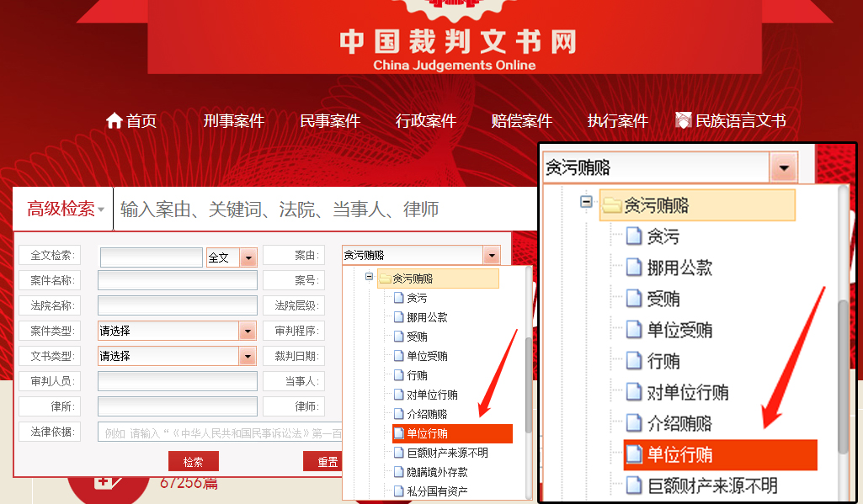Select 单位受贿 in the form tree
This screenshot has height=504, width=863.
427,356
